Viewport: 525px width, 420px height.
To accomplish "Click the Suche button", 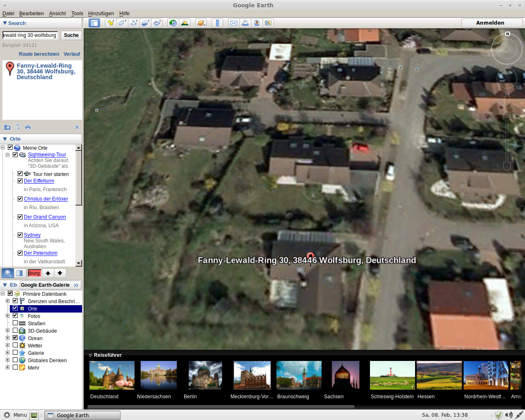I will tap(71, 35).
